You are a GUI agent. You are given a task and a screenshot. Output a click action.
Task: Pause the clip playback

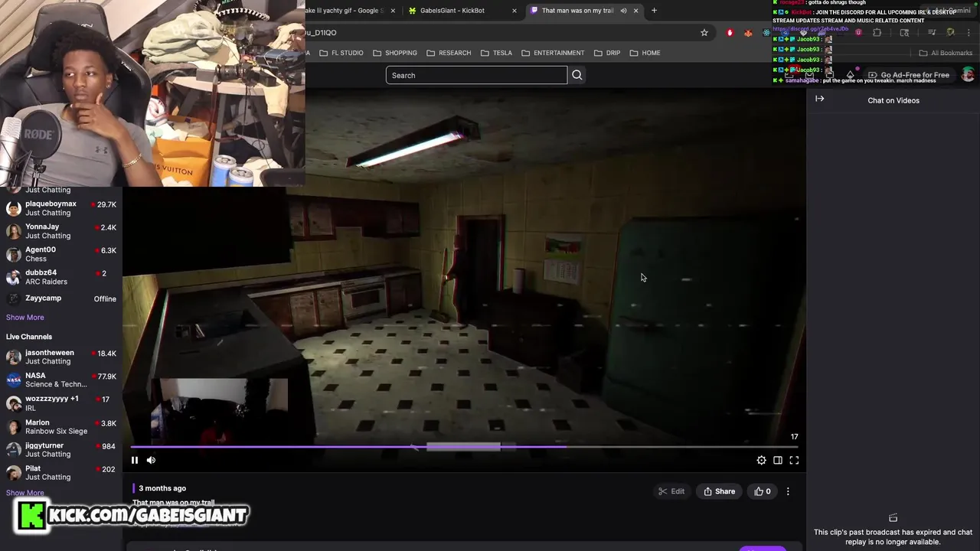point(135,460)
